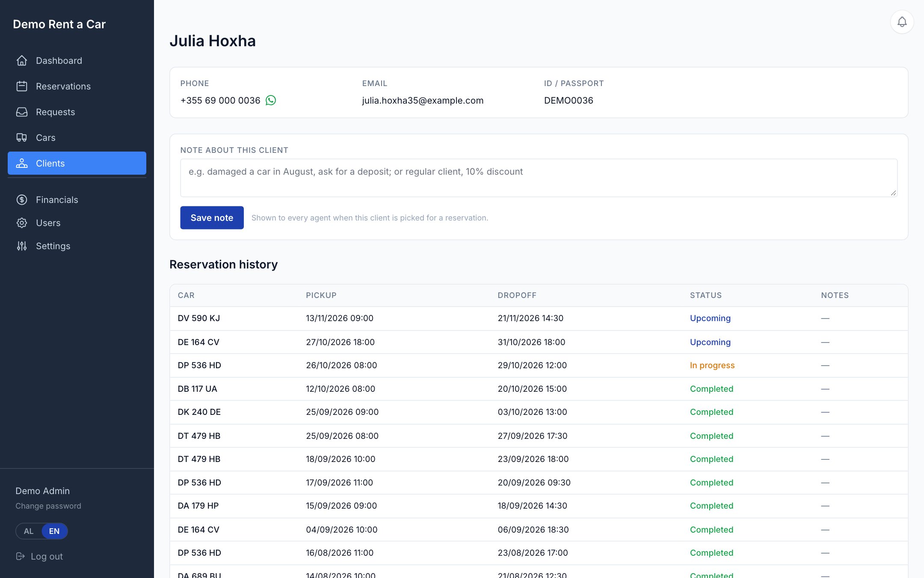Click the Reservations calendar icon
This screenshot has width=924, height=578.
pyautogui.click(x=22, y=86)
